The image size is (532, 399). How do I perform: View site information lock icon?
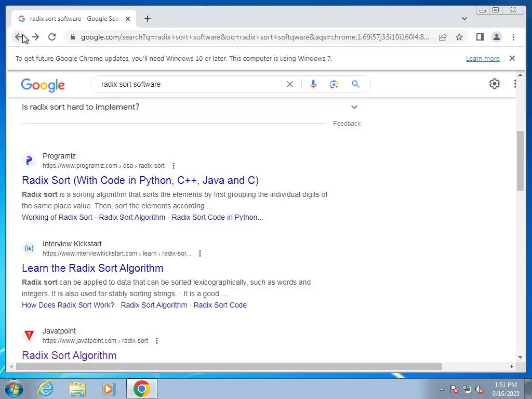click(x=72, y=37)
